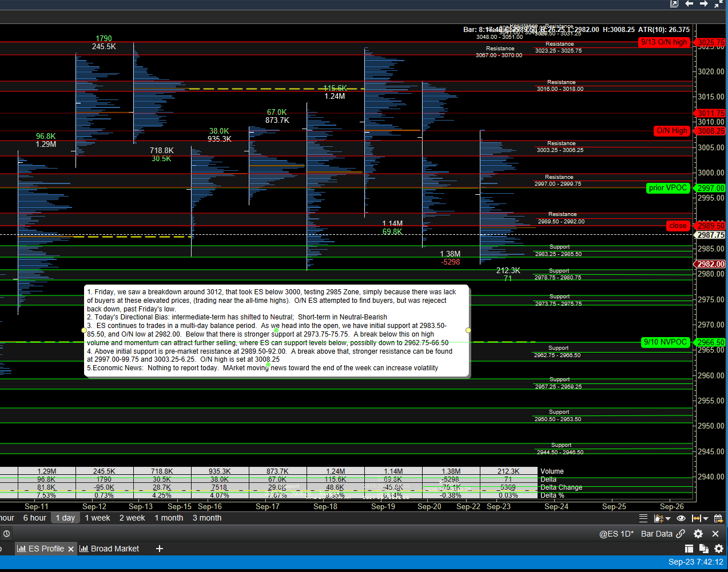Click the 9/10 NVPOC green label
Viewport: 728px width, 572px height.
coord(665,342)
